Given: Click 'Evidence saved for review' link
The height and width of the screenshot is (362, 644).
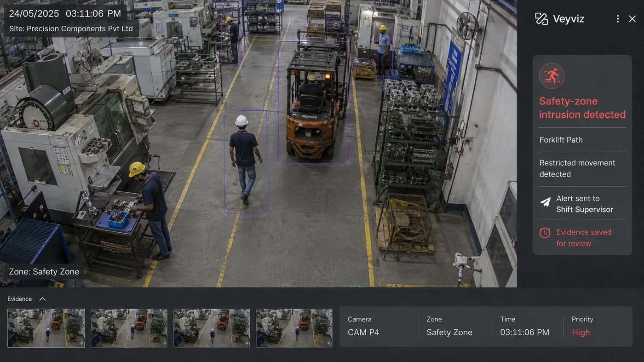Looking at the screenshot, I should (584, 238).
